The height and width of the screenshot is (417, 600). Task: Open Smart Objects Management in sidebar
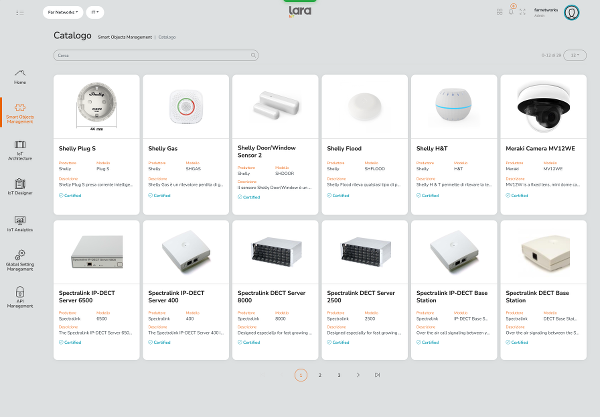point(20,113)
